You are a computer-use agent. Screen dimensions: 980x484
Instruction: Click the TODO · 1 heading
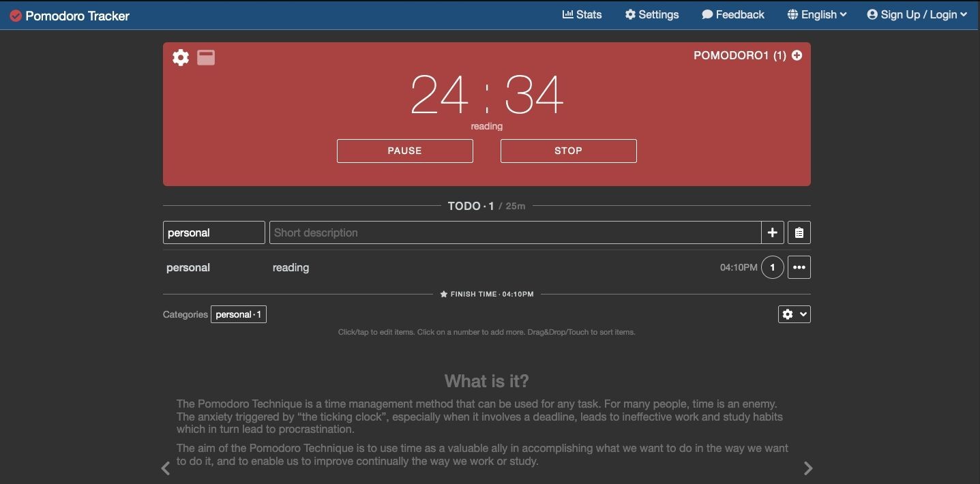point(471,206)
